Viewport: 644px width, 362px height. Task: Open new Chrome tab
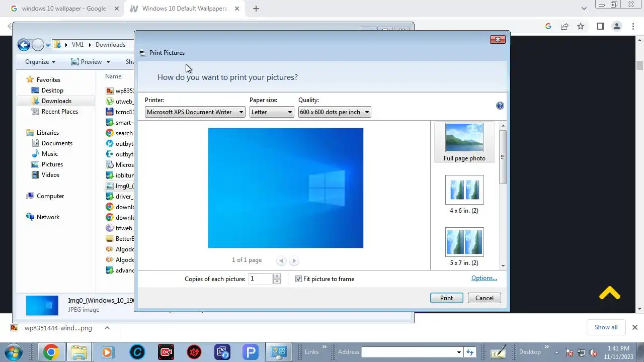(256, 9)
